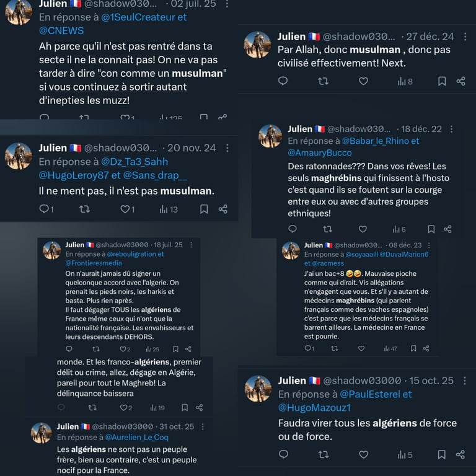Like the 18 déc. 22 tweet
Image resolution: width=476 pixels, height=476 pixels.
[363, 229]
